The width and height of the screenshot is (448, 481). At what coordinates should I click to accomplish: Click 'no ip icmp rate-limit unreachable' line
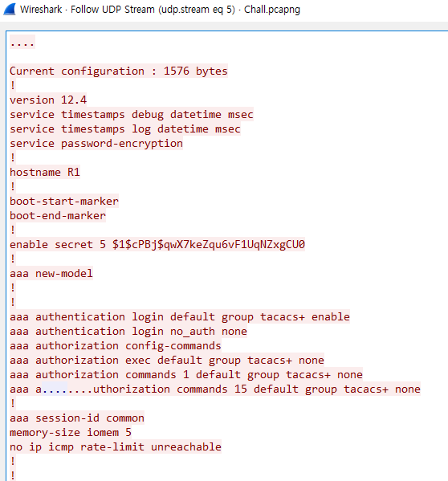(x=116, y=447)
